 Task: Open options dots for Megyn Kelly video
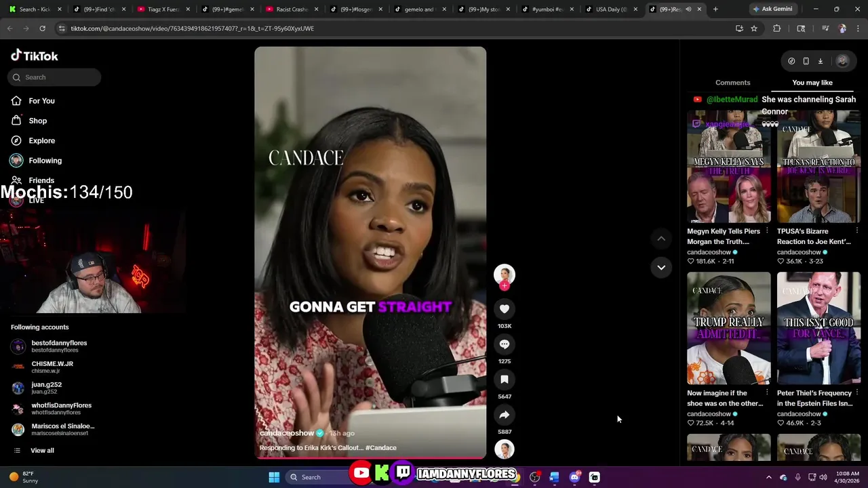pyautogui.click(x=767, y=231)
